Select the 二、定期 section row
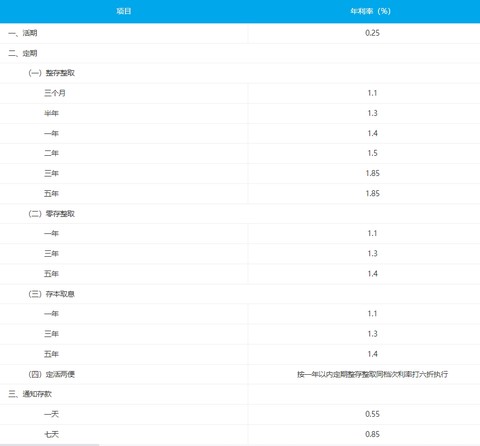This screenshot has width=480, height=446. coord(240,53)
